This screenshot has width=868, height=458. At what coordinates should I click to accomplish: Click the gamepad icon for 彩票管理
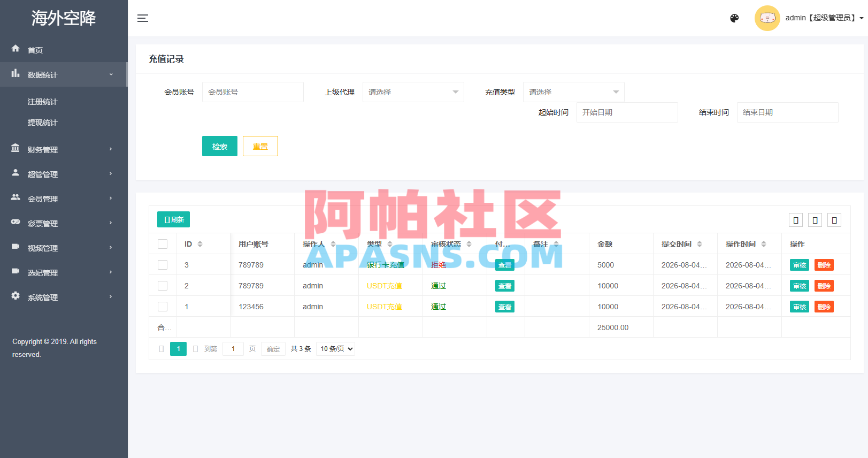coord(16,222)
